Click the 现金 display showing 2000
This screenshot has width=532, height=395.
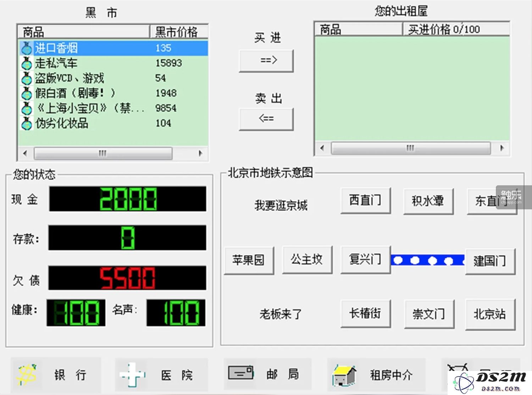(x=128, y=199)
